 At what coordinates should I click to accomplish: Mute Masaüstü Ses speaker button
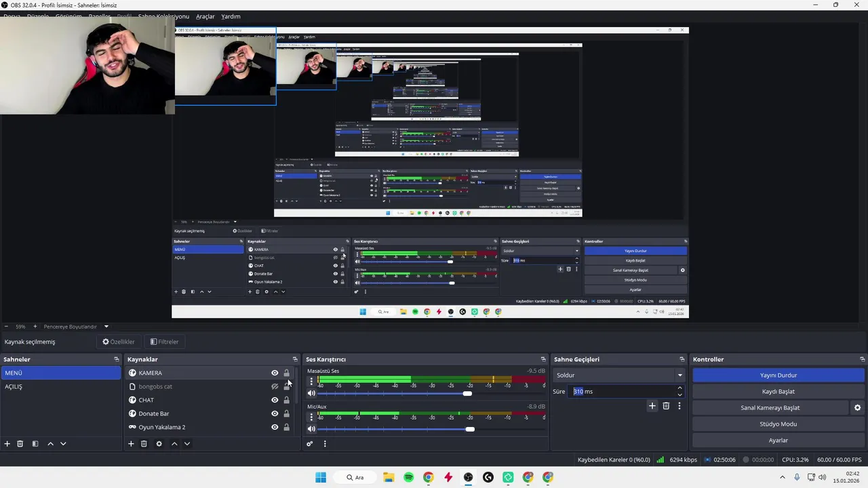tap(311, 393)
